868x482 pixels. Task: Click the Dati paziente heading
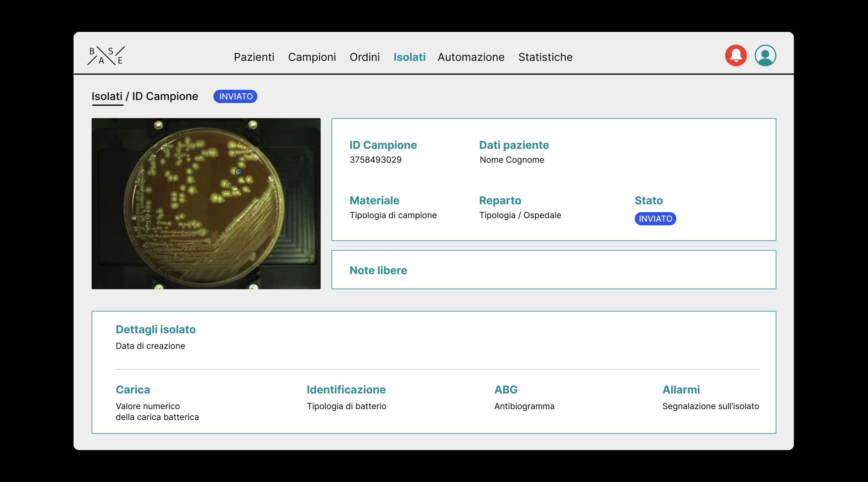click(514, 145)
